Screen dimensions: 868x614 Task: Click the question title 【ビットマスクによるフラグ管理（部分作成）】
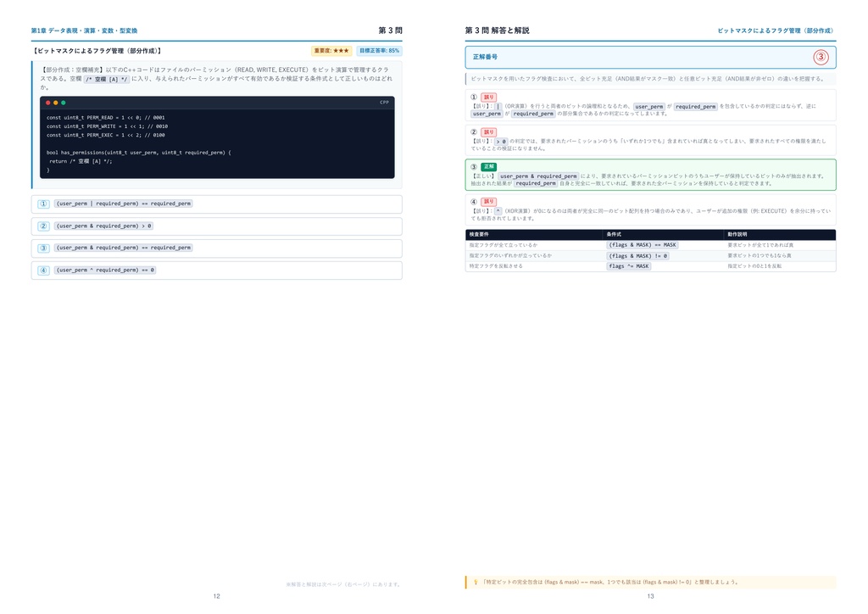(x=97, y=51)
